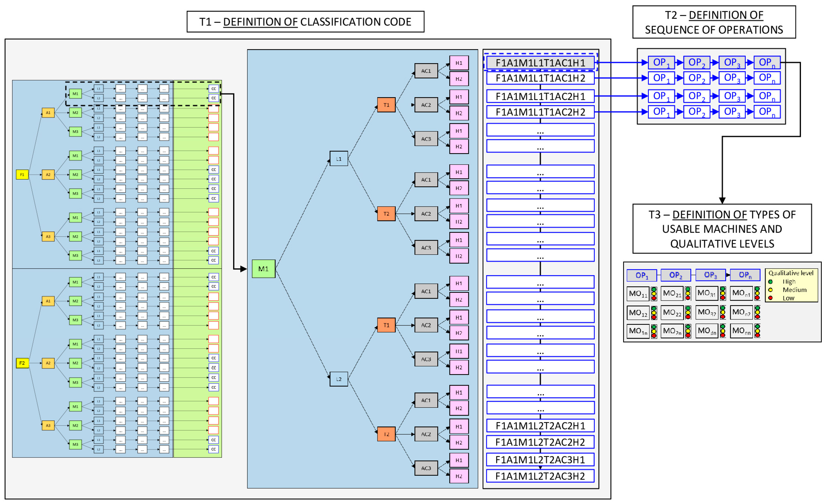Viewport: 828px width, 504px height.
Task: Click the traffic light beside MO11
Action: coord(654,294)
